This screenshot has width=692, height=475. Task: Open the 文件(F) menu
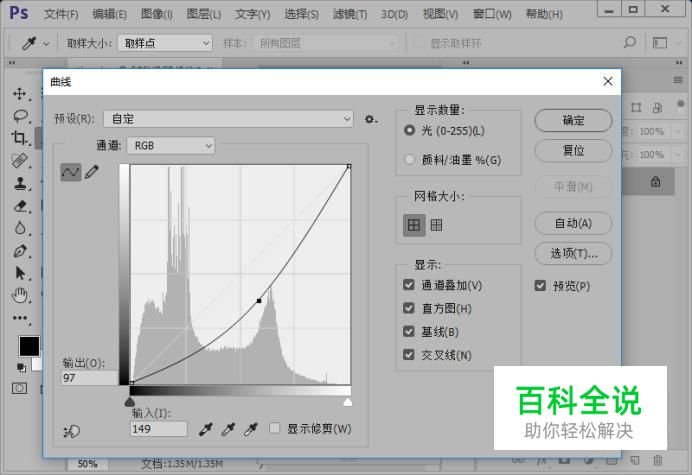pos(61,14)
